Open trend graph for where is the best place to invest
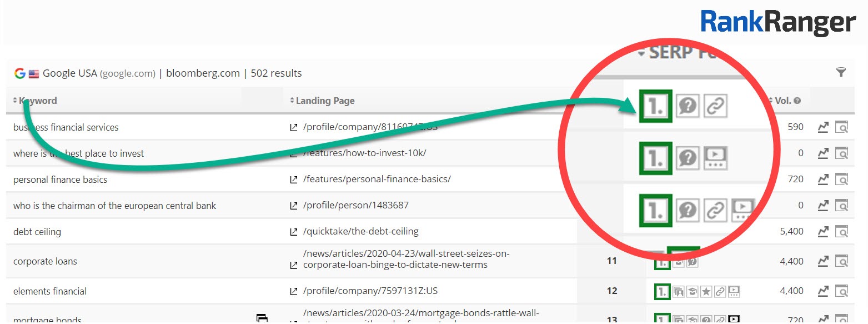The height and width of the screenshot is (324, 868). (823, 153)
